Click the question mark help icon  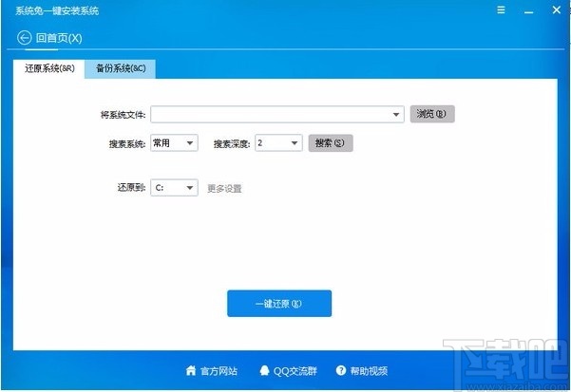341,370
